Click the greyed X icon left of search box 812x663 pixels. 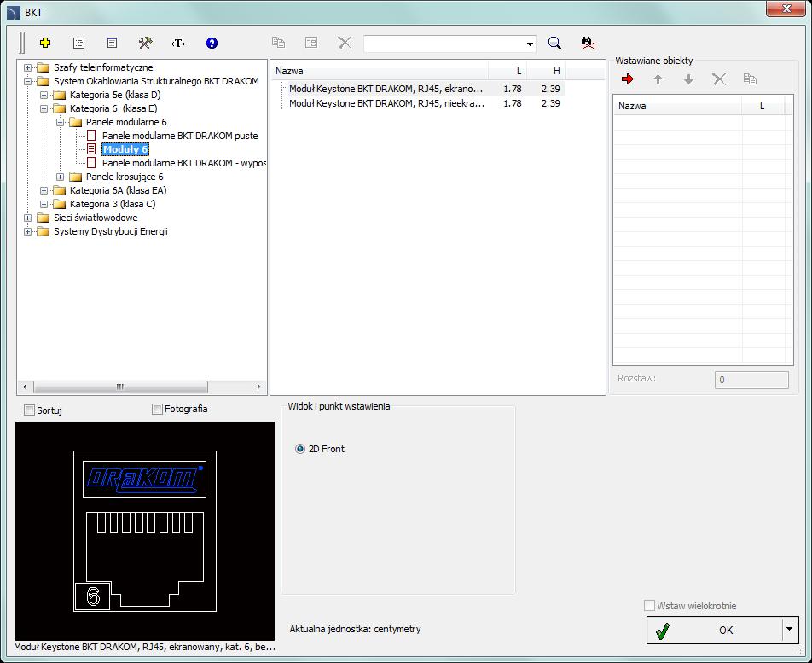pos(345,43)
